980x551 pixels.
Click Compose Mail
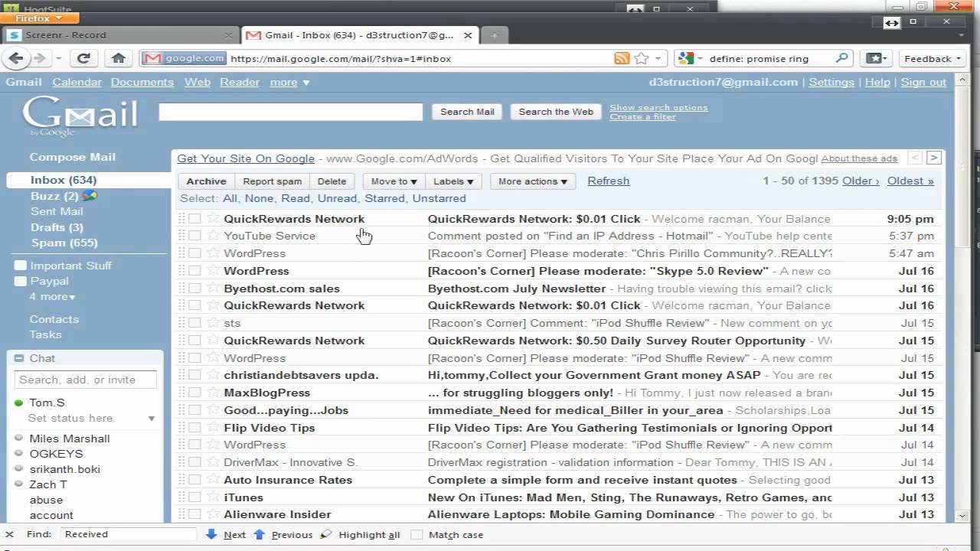(73, 157)
